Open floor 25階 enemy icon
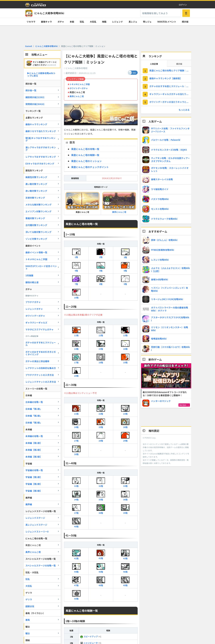 pos(101,422)
